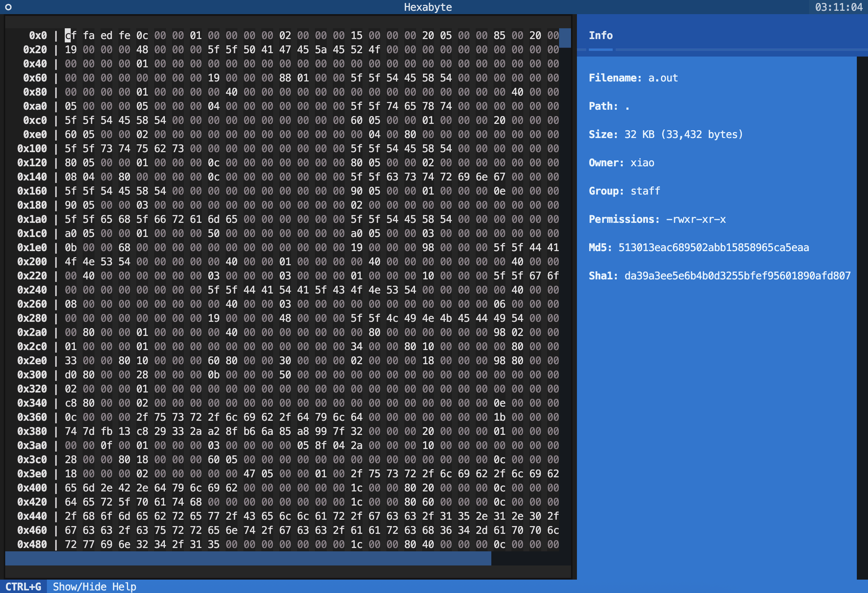This screenshot has height=593, width=868.
Task: Click the Owner value xiao
Action: pyautogui.click(x=642, y=163)
